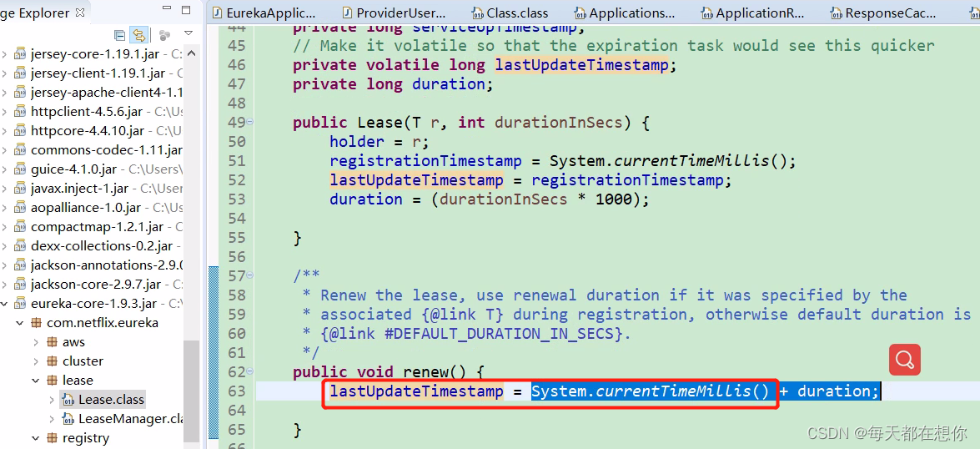This screenshot has width=980, height=449.
Task: Click the Lease.class file icon
Action: pyautogui.click(x=68, y=400)
